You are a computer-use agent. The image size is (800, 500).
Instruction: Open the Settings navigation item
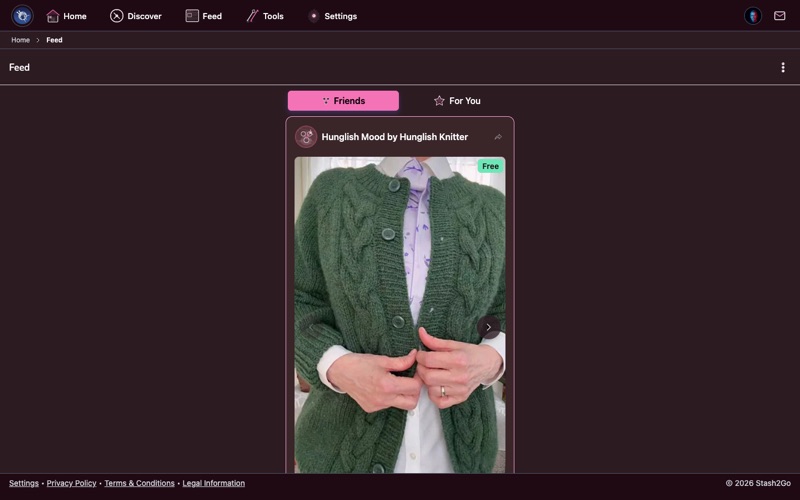tap(332, 16)
